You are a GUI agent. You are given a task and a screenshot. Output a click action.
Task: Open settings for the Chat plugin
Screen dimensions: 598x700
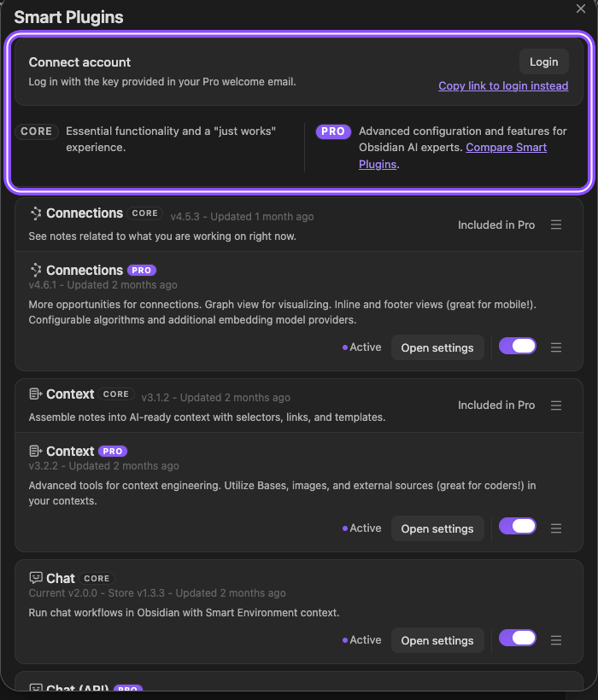(437, 640)
